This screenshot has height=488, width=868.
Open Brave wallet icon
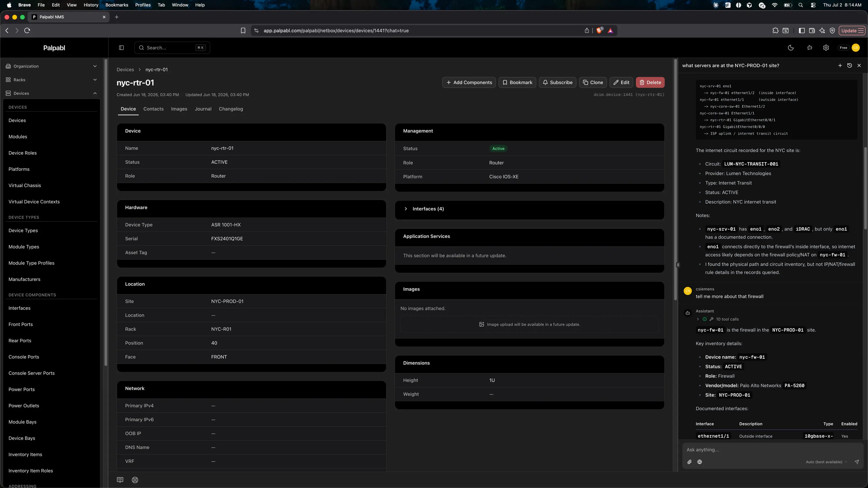[812, 31]
